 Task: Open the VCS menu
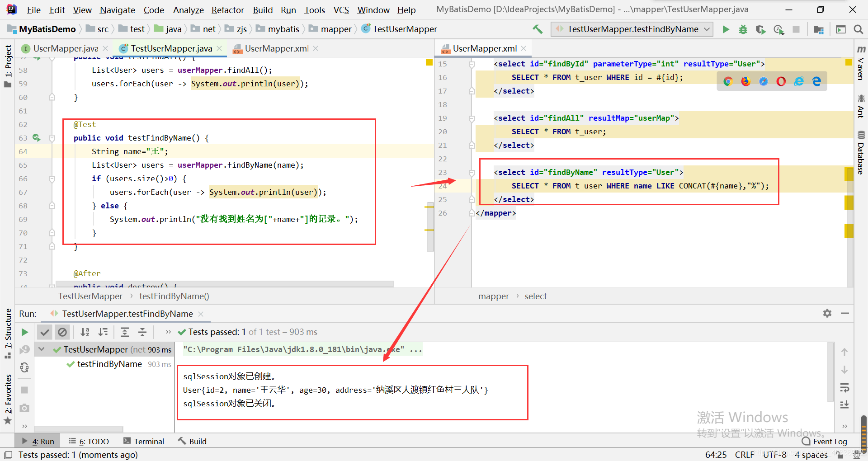[341, 10]
